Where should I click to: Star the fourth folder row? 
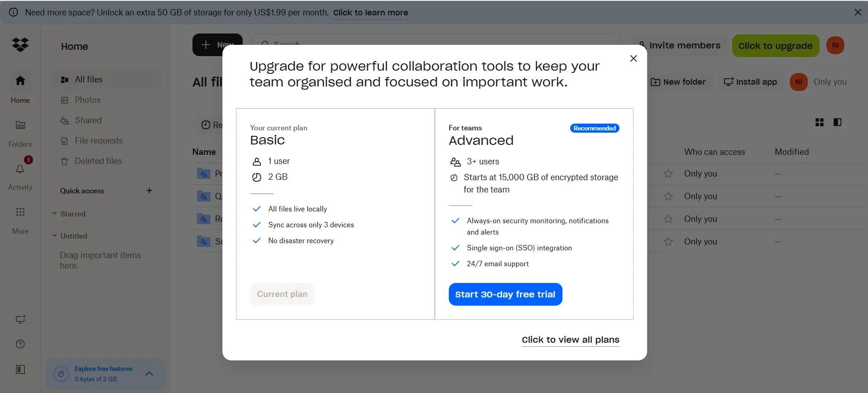pyautogui.click(x=668, y=242)
